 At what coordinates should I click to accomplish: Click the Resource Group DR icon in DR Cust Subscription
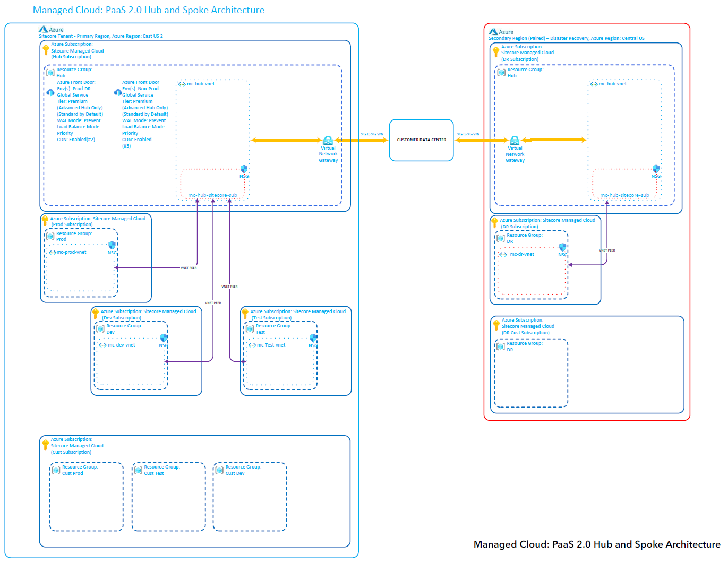tap(500, 347)
